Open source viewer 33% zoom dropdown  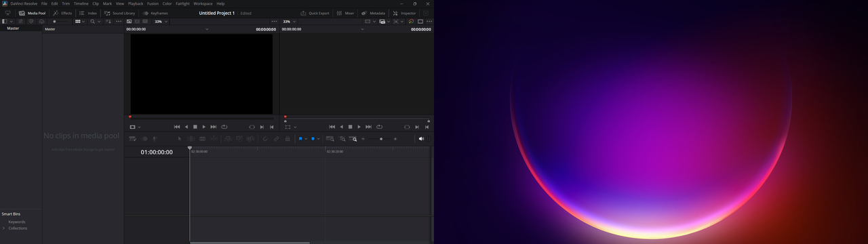[x=161, y=22]
